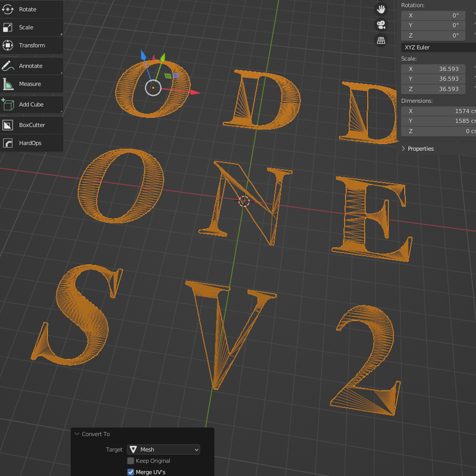Click the "Rotation:" label in the sidebar
This screenshot has height=476, width=476.
point(413,5)
